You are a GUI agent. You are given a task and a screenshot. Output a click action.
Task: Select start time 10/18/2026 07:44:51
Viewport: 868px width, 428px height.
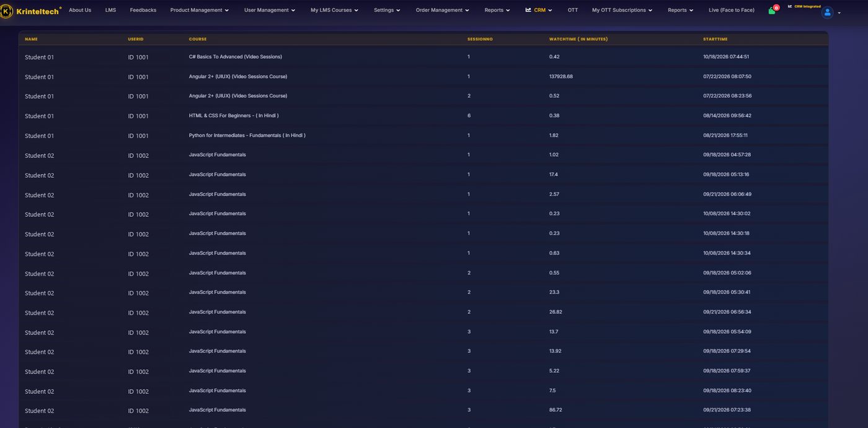coord(726,57)
